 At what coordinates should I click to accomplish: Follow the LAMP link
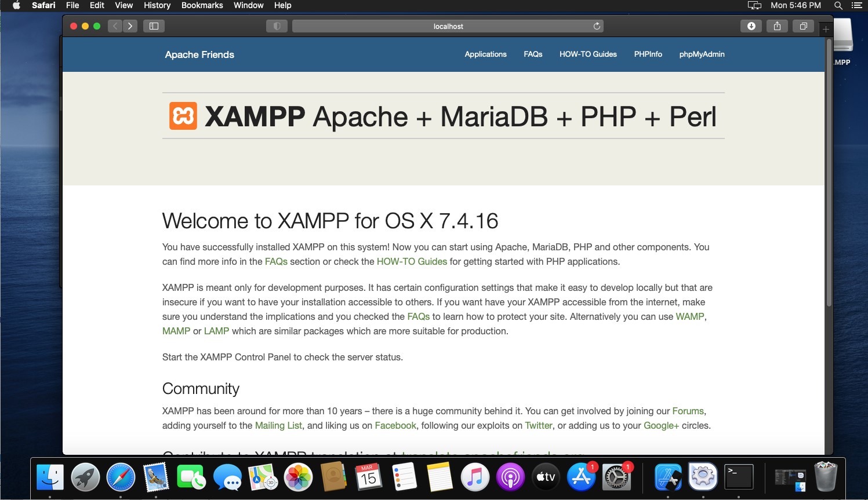216,331
